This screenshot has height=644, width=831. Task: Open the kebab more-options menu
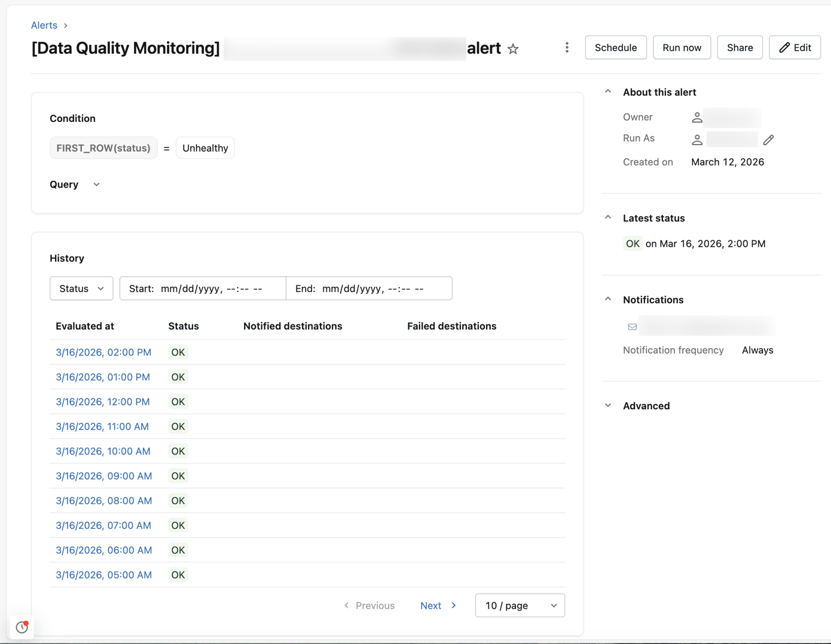(x=567, y=48)
